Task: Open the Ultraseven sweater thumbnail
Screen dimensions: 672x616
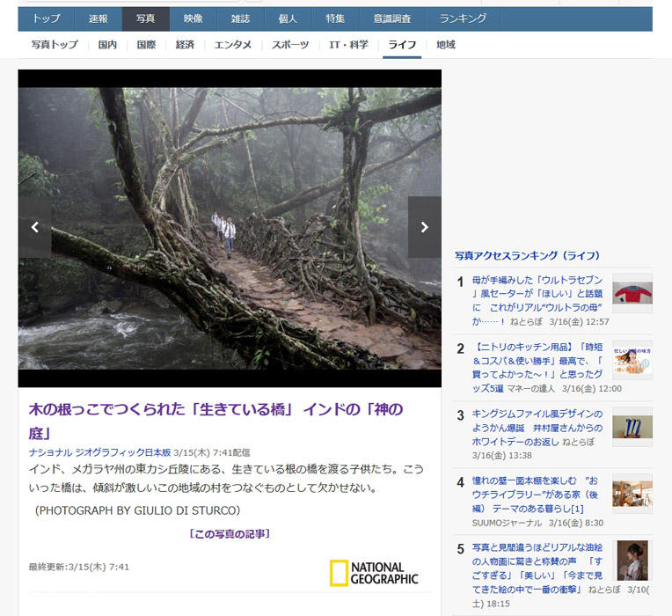Action: 632,293
